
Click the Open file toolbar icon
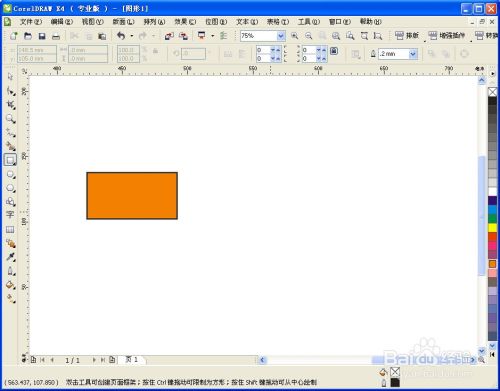click(x=28, y=36)
